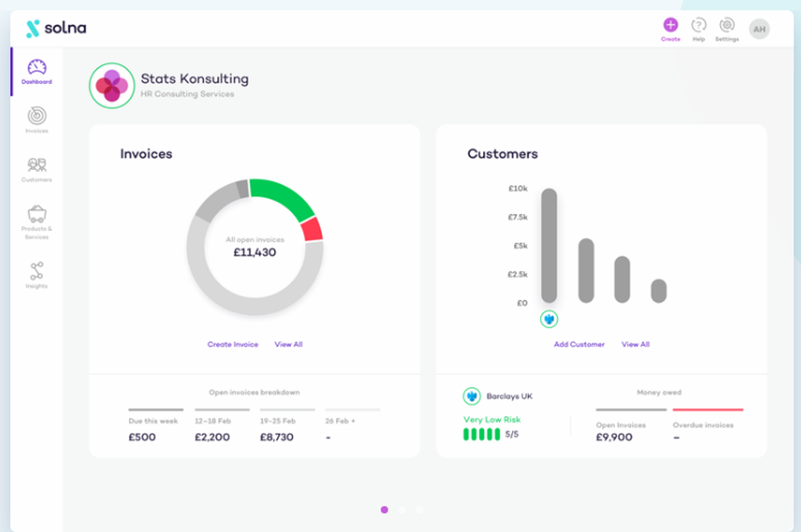
Task: Click the 26 Feb + breakdown label
Action: pyautogui.click(x=340, y=421)
